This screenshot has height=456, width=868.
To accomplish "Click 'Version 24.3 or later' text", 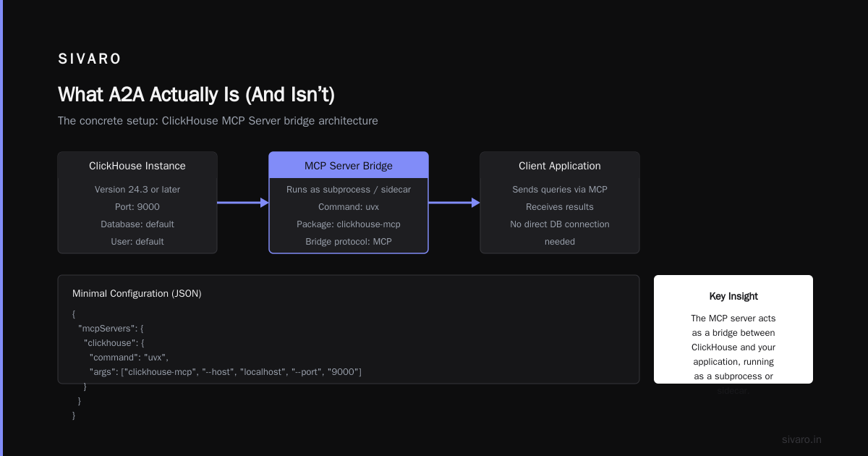I will pyautogui.click(x=137, y=190).
